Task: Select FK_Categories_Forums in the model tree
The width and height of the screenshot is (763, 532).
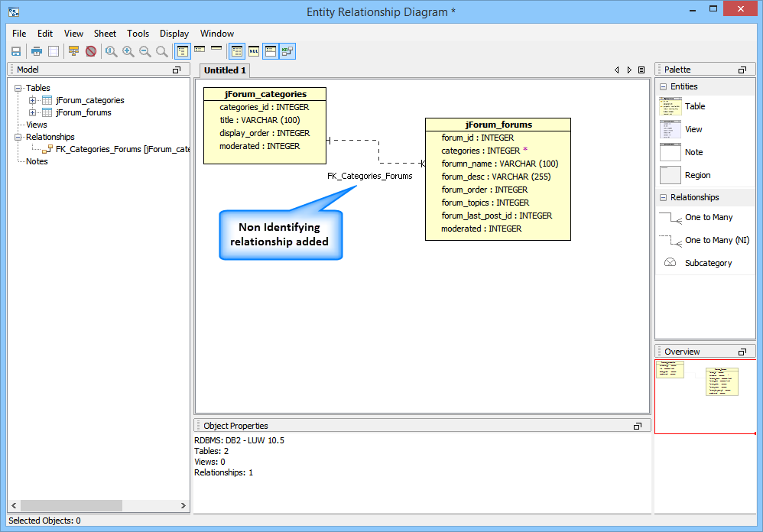Action: (x=122, y=149)
